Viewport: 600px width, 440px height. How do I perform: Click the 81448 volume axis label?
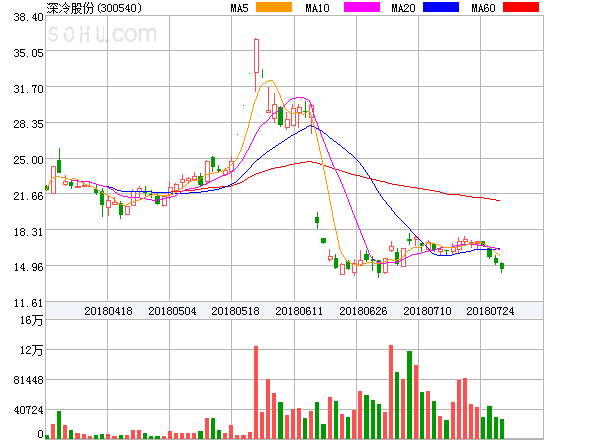point(28,380)
